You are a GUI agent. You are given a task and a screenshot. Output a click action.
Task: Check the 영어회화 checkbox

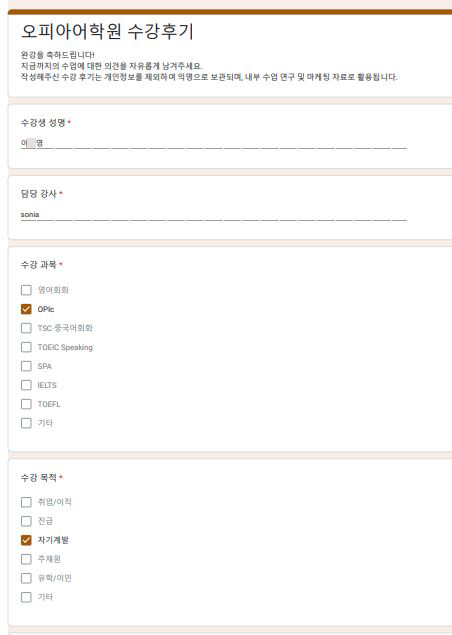tap(26, 290)
